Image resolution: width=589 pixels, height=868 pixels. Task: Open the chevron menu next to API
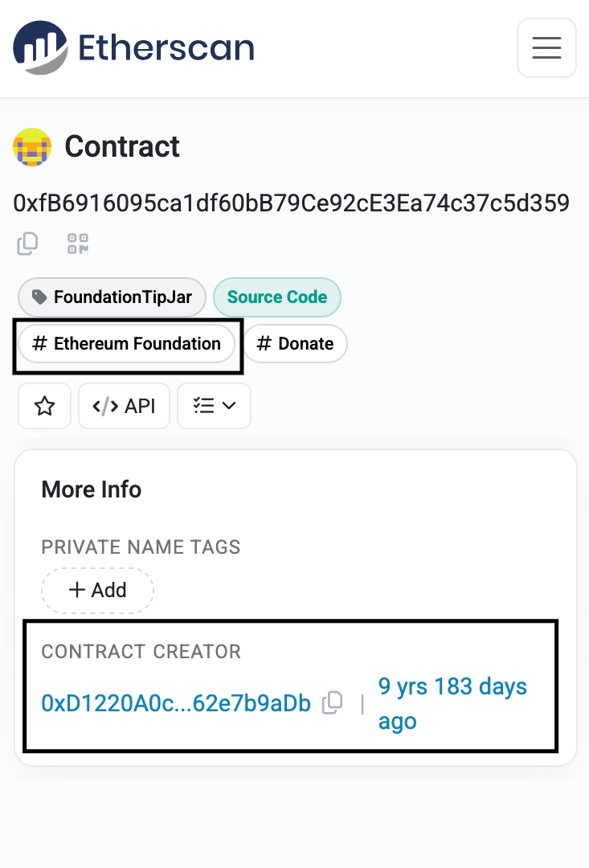click(x=229, y=406)
